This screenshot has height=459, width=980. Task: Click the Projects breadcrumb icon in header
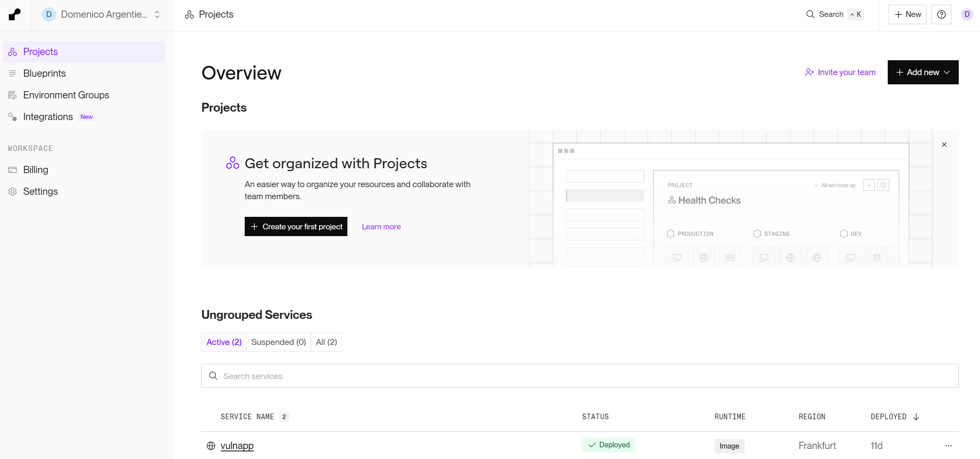pos(189,15)
